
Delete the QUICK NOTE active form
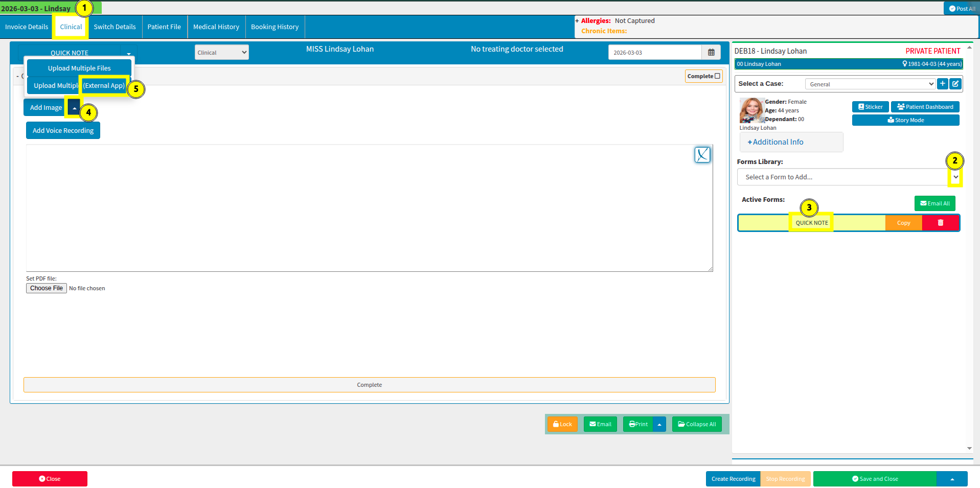(941, 223)
